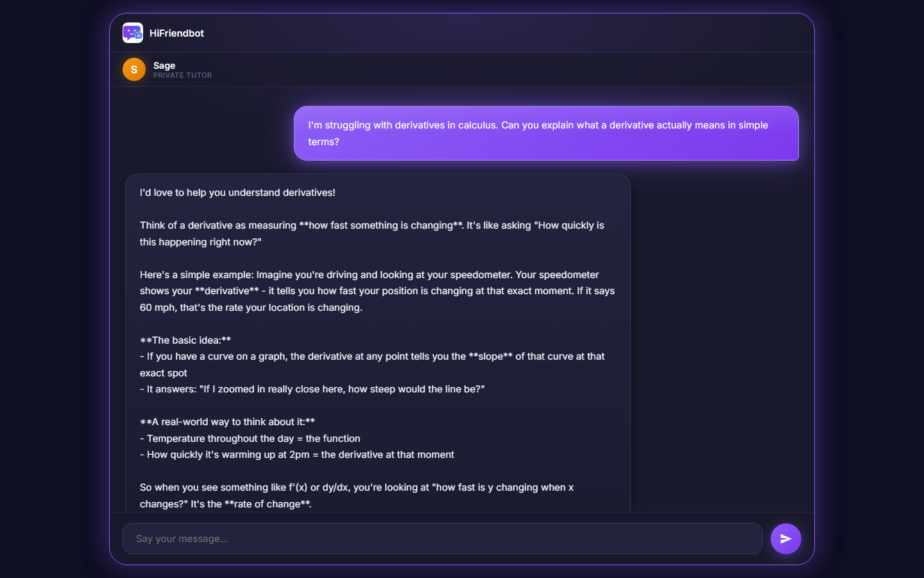This screenshot has height=578, width=924.
Task: Click the HiFriendbot chat logo icon
Action: tap(133, 33)
